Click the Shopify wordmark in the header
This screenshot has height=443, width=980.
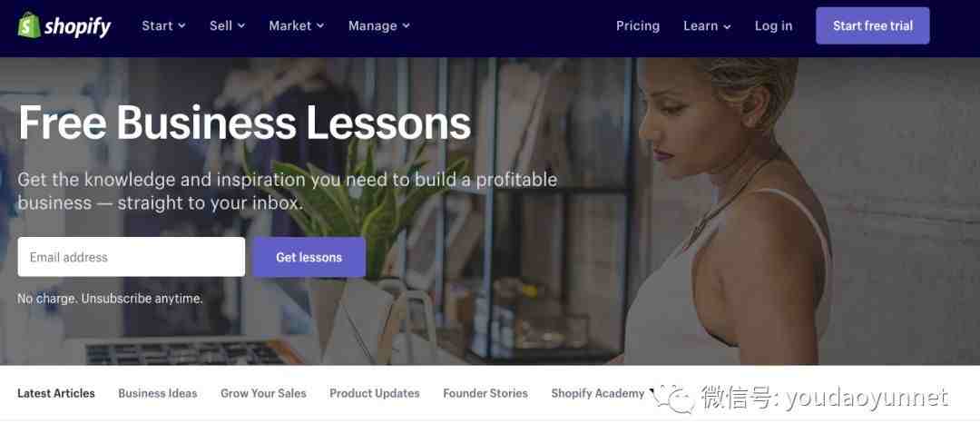click(x=77, y=26)
